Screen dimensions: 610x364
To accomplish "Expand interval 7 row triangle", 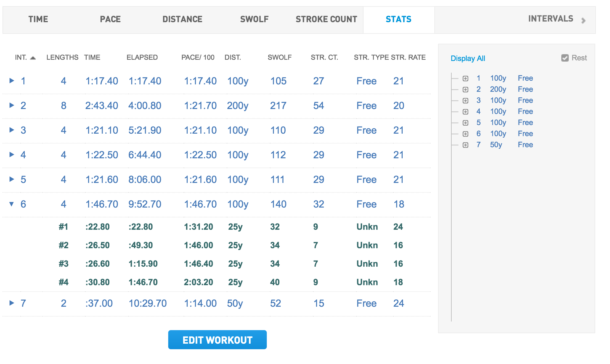I will [12, 303].
